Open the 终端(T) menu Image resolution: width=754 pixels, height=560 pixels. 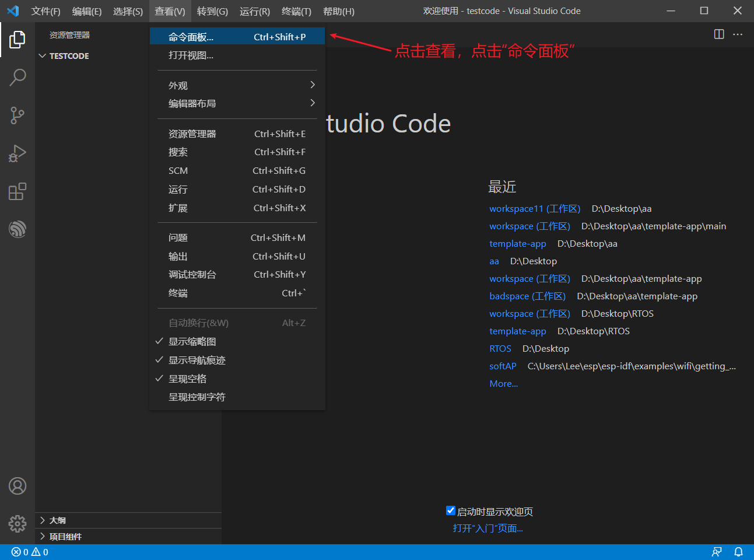click(296, 11)
